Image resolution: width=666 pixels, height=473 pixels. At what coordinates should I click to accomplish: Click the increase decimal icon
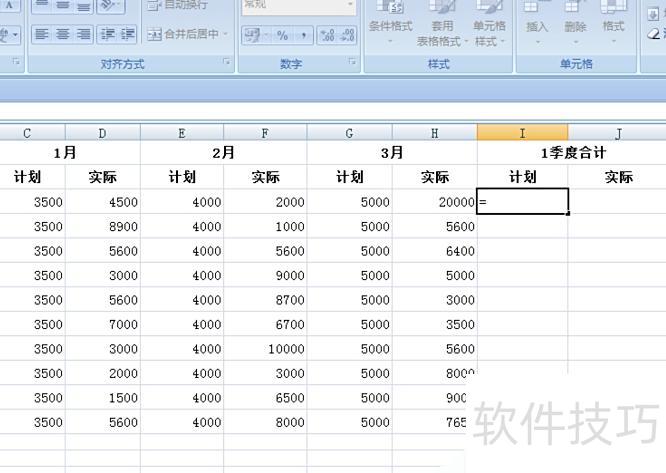point(327,35)
